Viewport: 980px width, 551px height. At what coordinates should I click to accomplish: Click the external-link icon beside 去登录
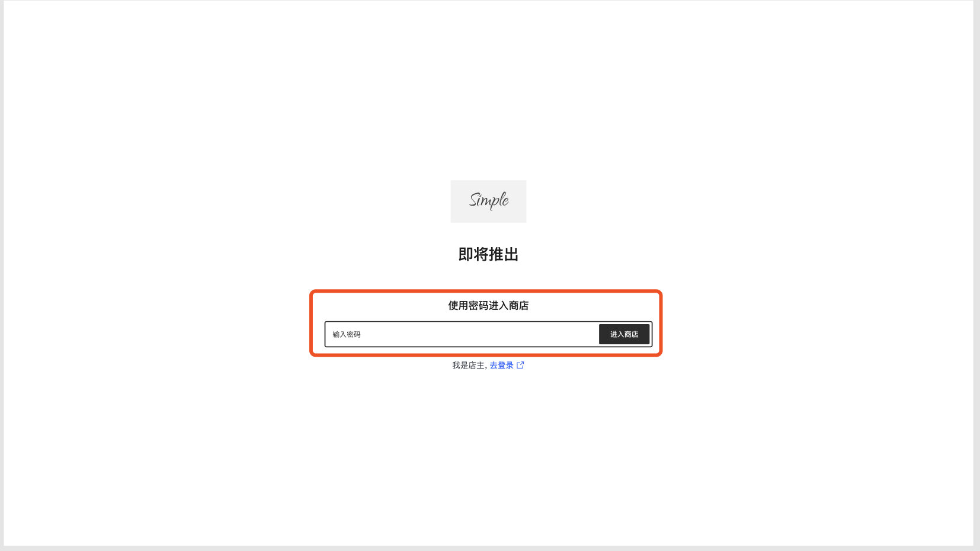[520, 365]
